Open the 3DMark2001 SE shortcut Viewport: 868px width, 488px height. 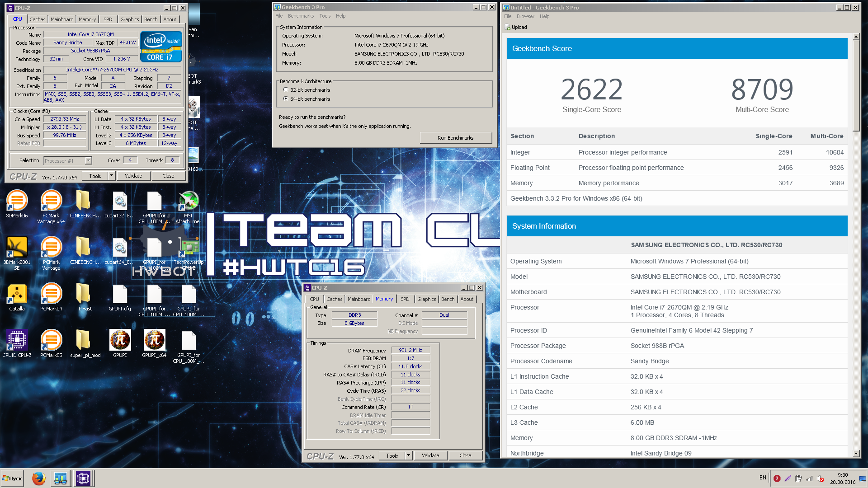[x=17, y=253]
